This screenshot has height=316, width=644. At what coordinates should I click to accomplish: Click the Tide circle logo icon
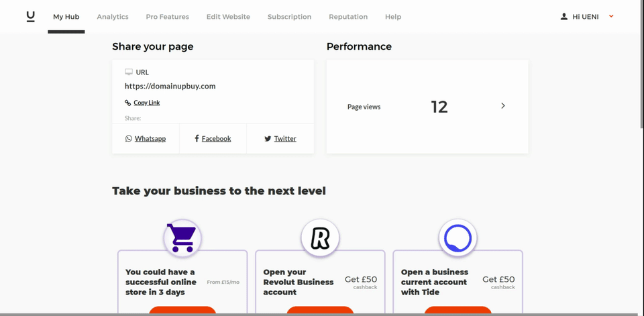click(x=458, y=238)
